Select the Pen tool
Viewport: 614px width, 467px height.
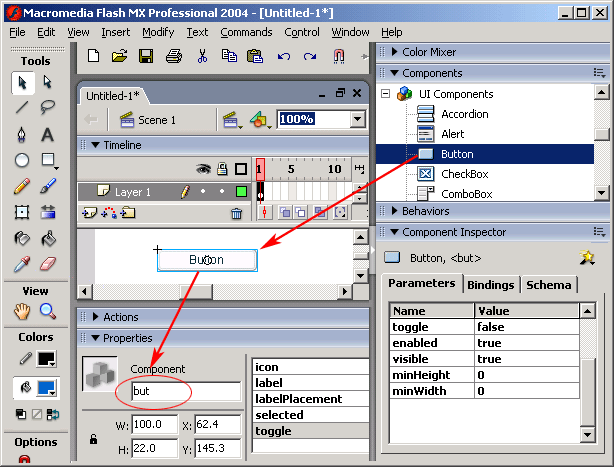22,135
